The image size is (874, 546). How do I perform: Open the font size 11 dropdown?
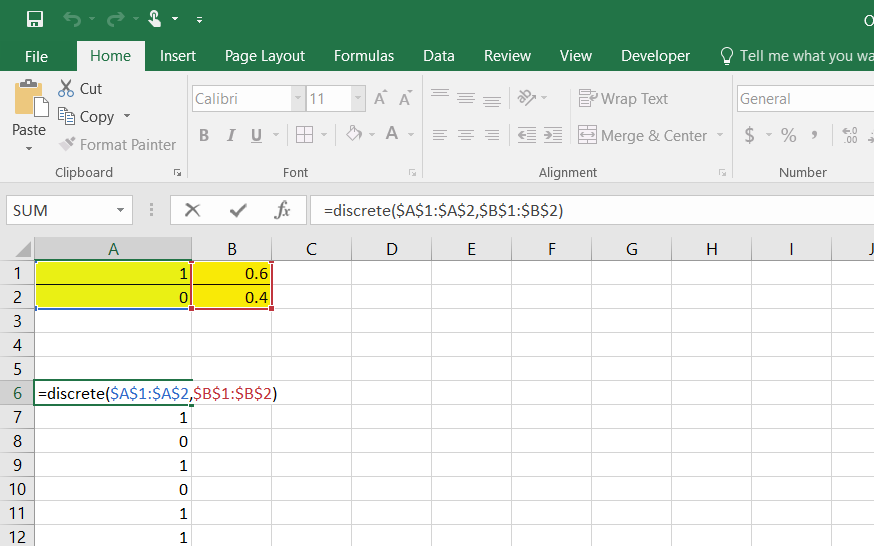click(358, 99)
